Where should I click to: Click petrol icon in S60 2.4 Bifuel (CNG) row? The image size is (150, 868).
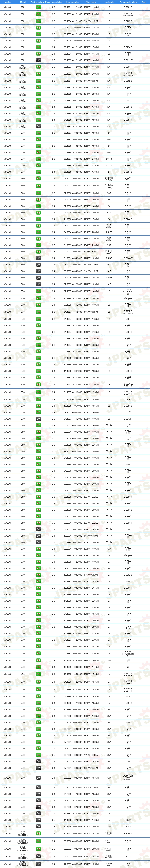(x=39, y=186)
